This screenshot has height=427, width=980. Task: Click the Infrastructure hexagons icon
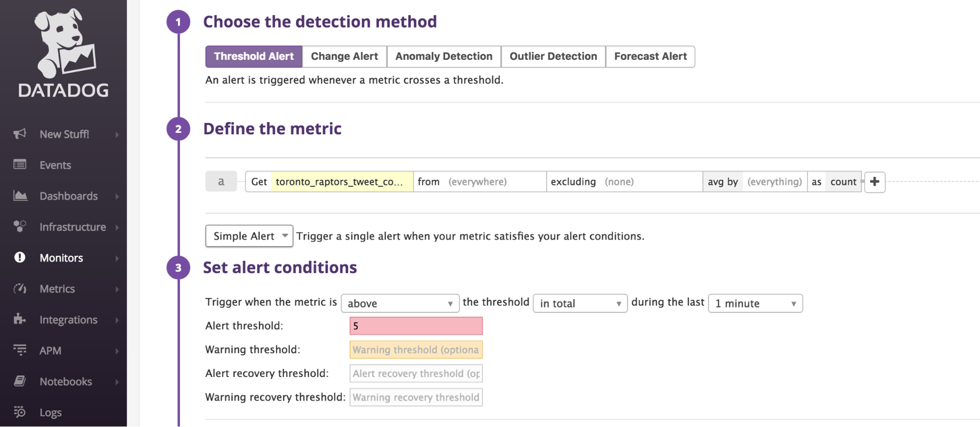tap(20, 226)
